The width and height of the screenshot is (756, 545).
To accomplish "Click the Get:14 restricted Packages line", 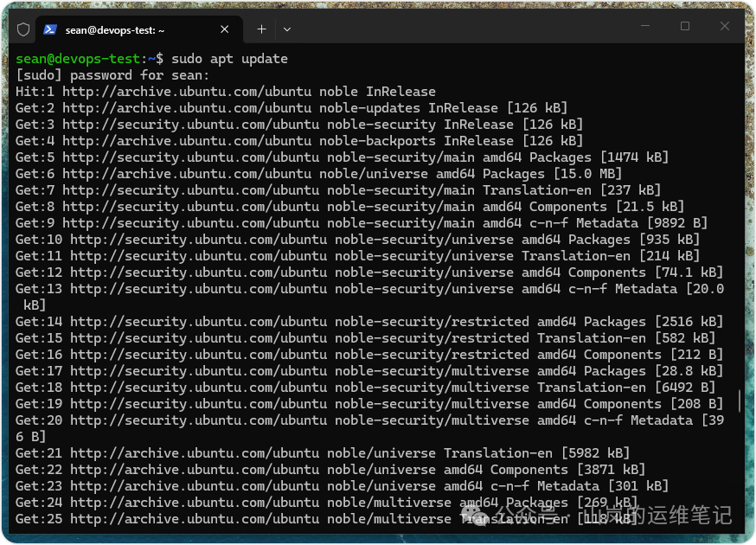I will pyautogui.click(x=259, y=321).
